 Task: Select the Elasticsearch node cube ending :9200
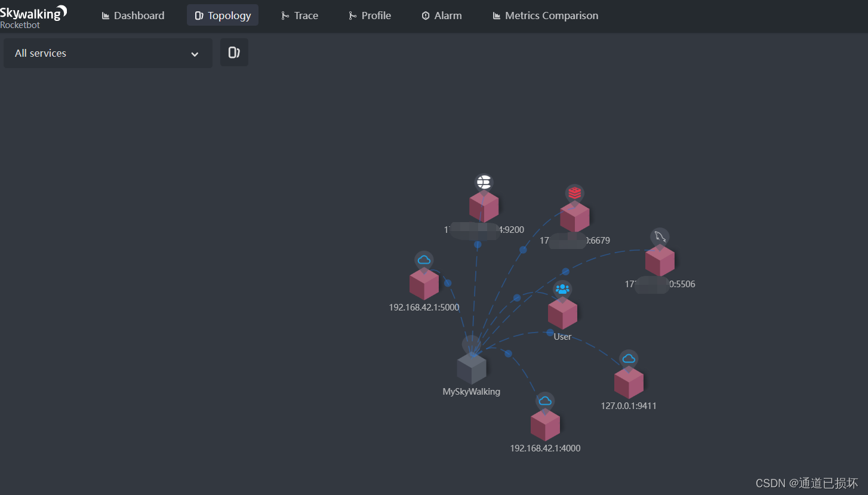(x=484, y=206)
